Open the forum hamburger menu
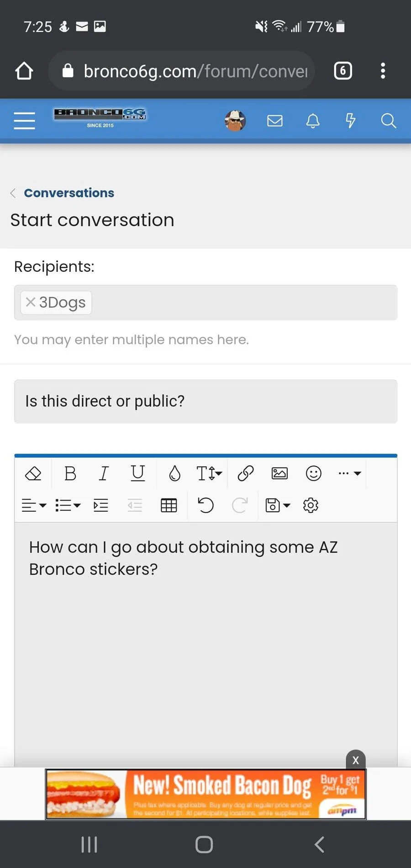This screenshot has width=411, height=868. click(24, 121)
